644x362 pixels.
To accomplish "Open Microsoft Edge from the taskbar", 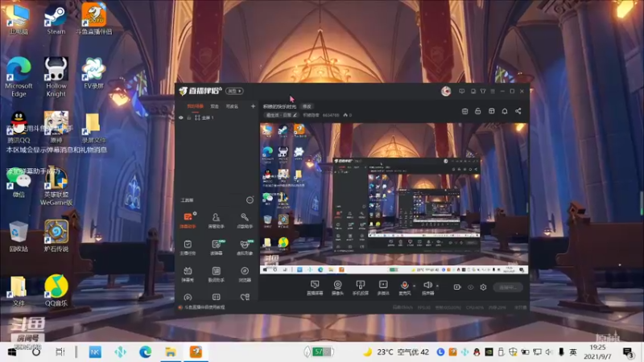I will [146, 352].
